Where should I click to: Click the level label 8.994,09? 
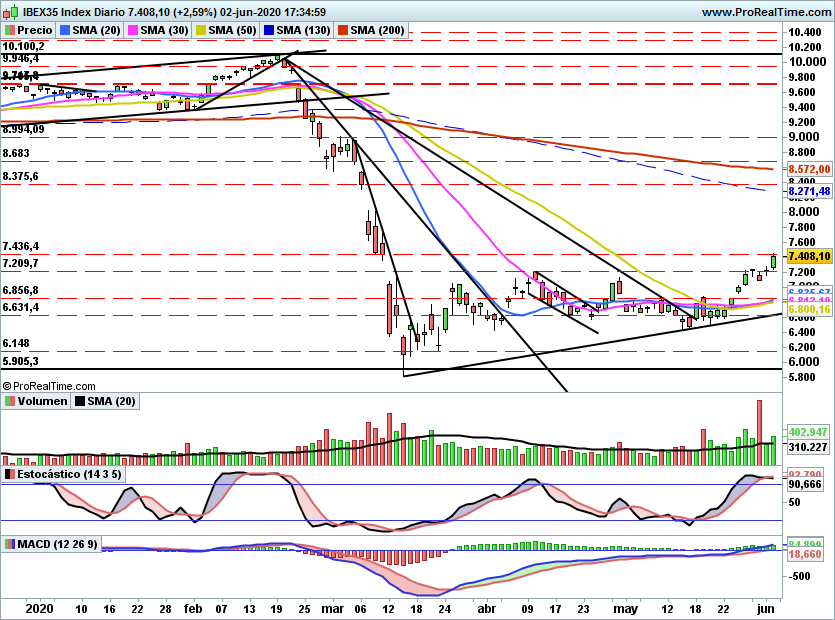[x=23, y=129]
